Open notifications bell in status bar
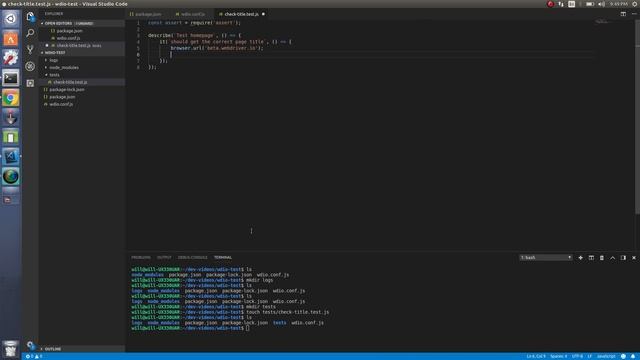 pyautogui.click(x=633, y=356)
